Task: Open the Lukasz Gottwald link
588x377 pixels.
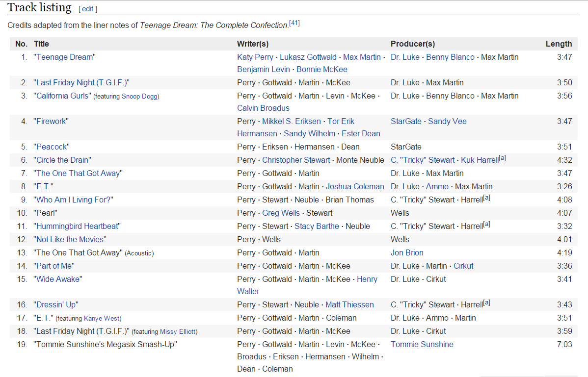Action: tap(308, 57)
